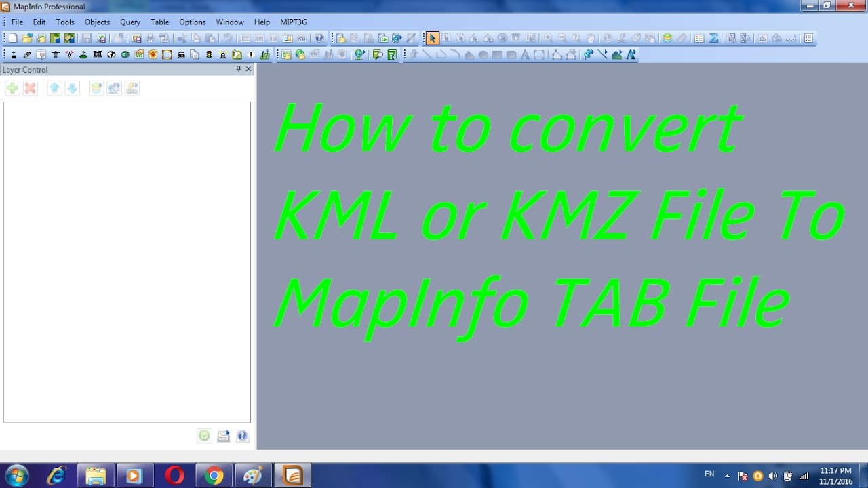
Task: Click the globe icon in MIPT3G toolbar
Action: point(111,54)
